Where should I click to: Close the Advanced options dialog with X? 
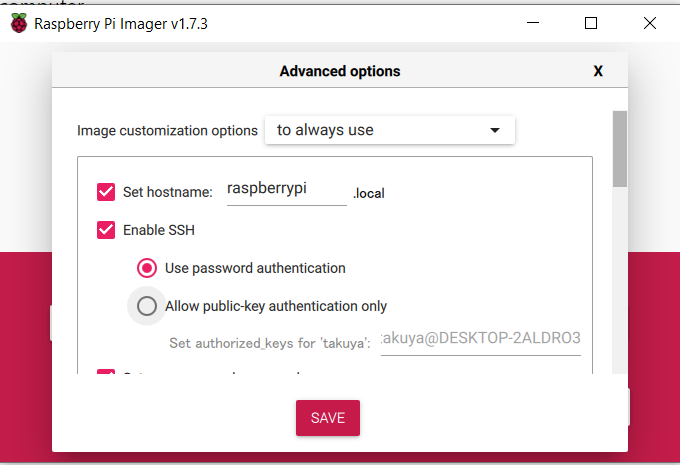598,71
